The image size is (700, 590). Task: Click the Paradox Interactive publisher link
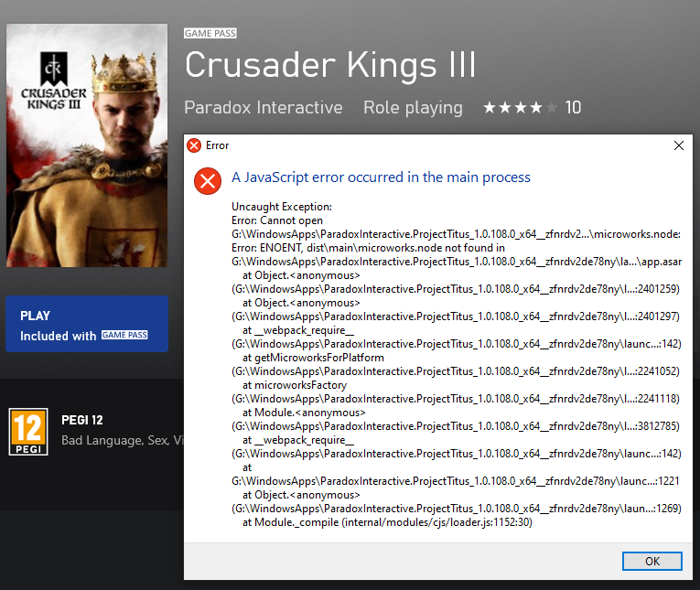pos(264,108)
